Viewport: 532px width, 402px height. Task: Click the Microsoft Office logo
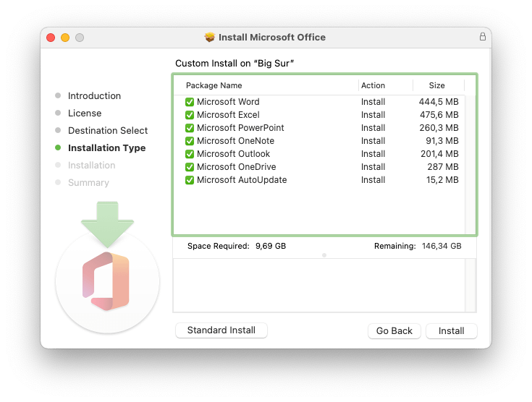[107, 281]
